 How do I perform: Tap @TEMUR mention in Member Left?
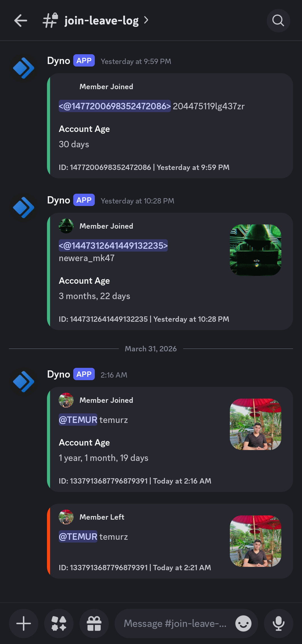(78, 537)
